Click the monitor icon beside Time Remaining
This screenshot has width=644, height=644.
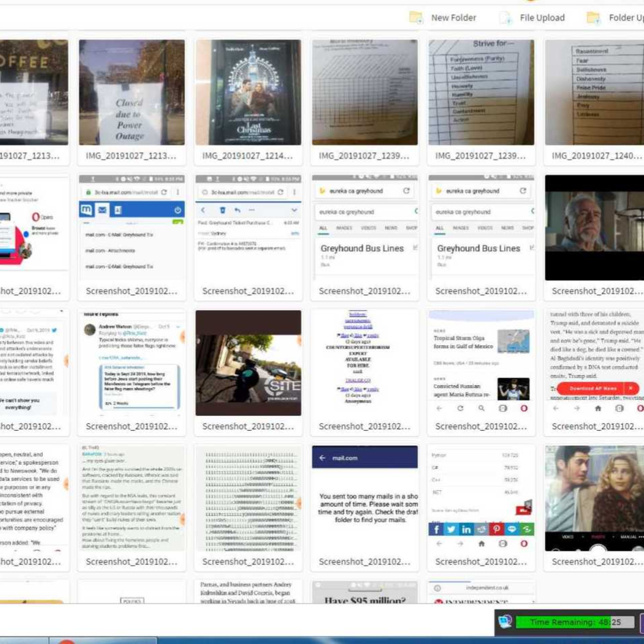505,622
